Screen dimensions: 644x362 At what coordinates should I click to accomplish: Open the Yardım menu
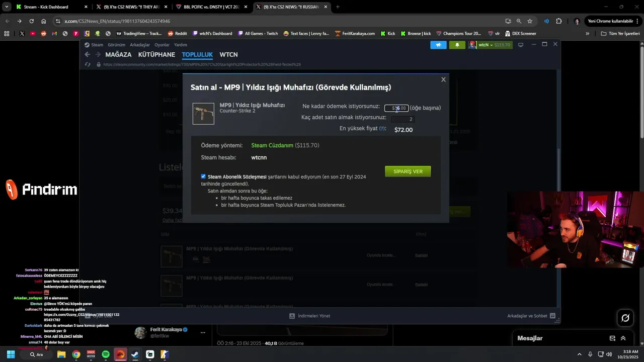180,45
